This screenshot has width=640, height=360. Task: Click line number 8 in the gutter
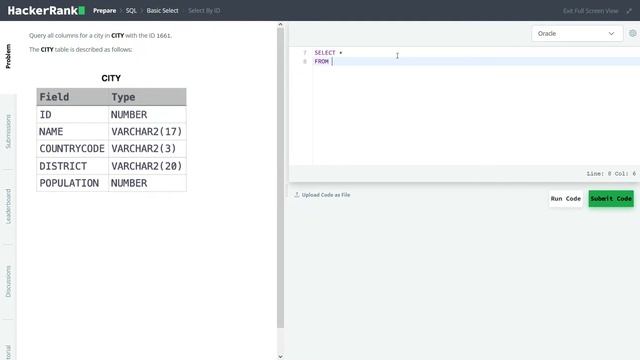(305, 62)
